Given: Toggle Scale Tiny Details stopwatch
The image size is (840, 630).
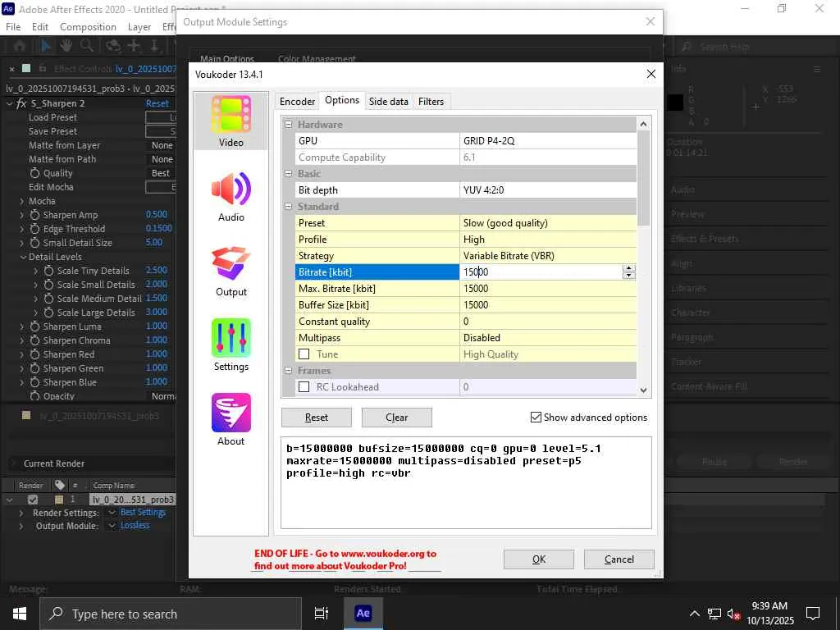Looking at the screenshot, I should pos(48,271).
